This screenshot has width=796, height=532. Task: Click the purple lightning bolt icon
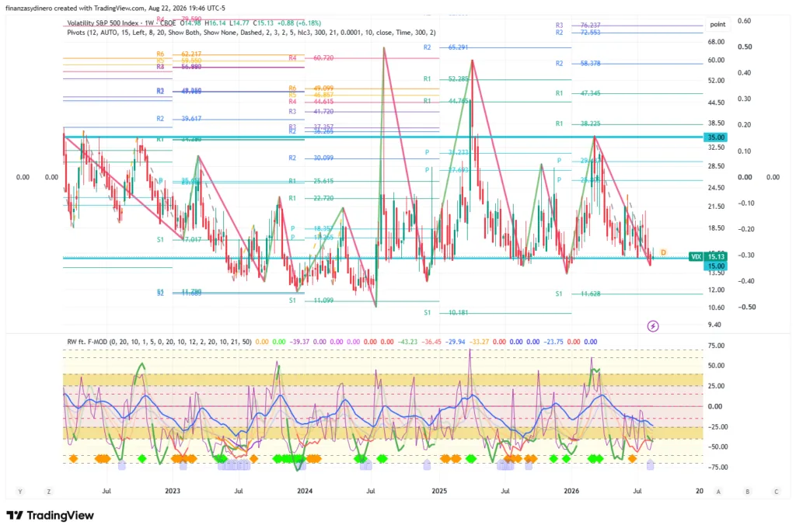[x=653, y=326]
